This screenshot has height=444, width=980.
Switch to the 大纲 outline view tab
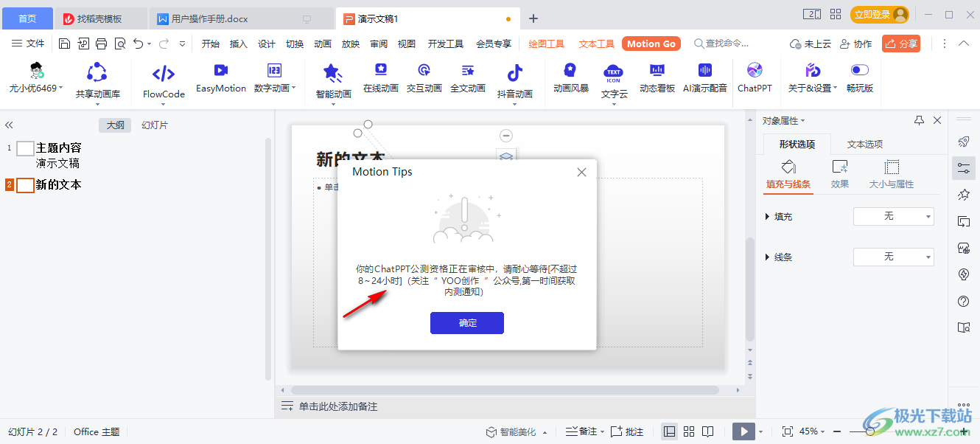(x=115, y=125)
